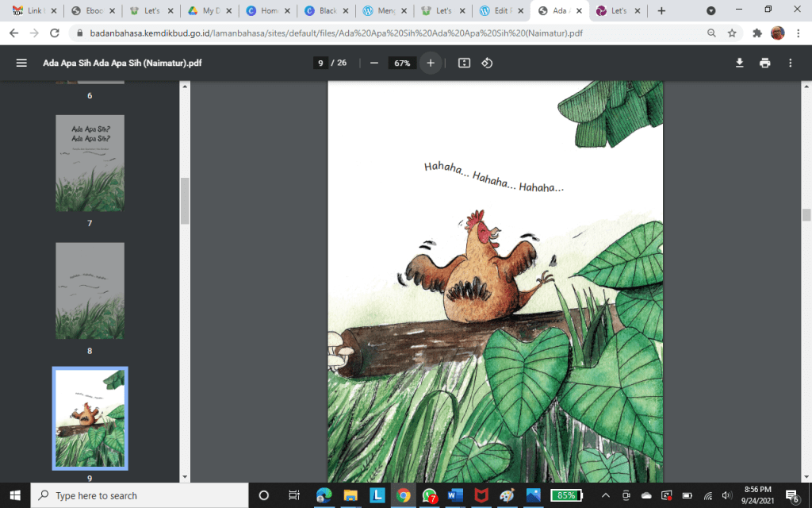Screen dimensions: 812x508
Task: Reload the current page
Action: pos(55,33)
